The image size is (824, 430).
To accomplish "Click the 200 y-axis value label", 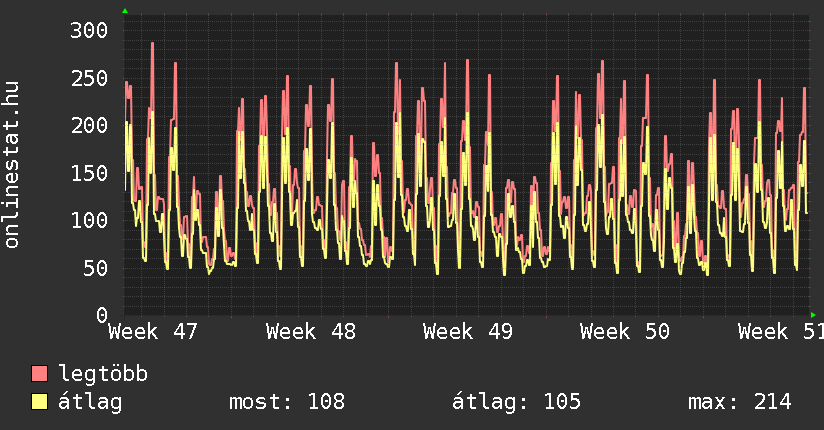I will click(x=88, y=125).
